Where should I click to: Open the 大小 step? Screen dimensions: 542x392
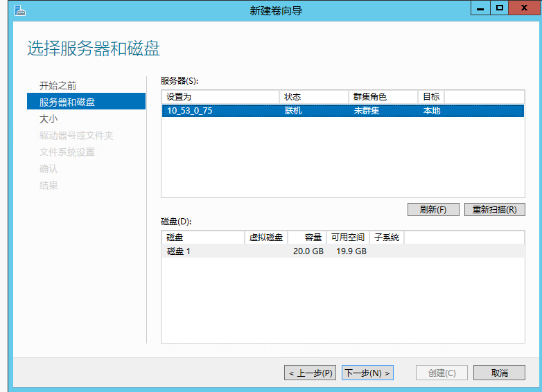(x=49, y=119)
